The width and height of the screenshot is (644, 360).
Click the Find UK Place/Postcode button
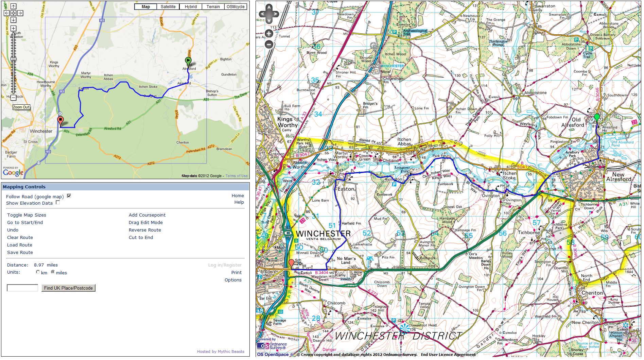(68, 288)
